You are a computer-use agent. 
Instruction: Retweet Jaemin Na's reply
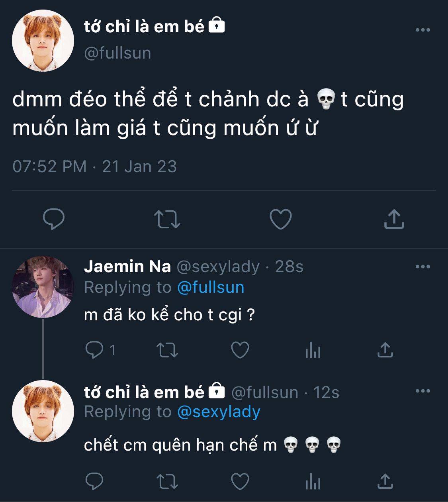[x=167, y=350]
